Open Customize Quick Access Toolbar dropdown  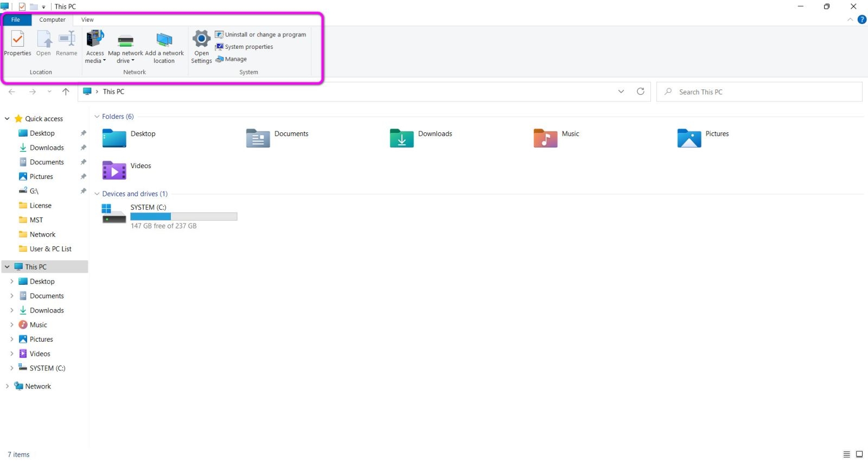43,7
